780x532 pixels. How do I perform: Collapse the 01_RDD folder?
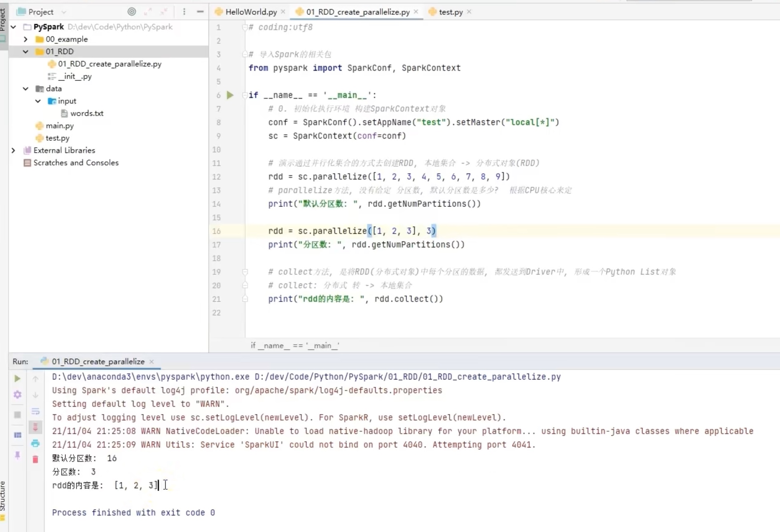coord(26,51)
